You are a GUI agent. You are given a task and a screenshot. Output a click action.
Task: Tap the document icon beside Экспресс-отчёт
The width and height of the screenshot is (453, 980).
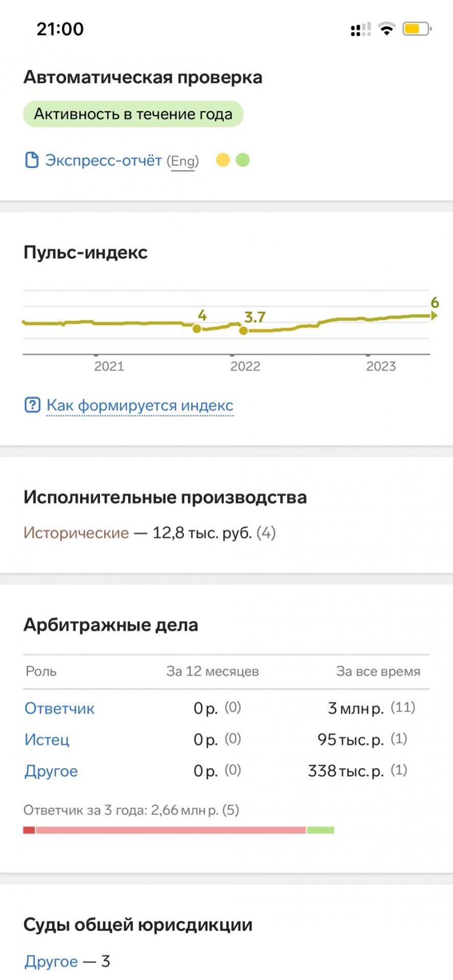(x=32, y=160)
